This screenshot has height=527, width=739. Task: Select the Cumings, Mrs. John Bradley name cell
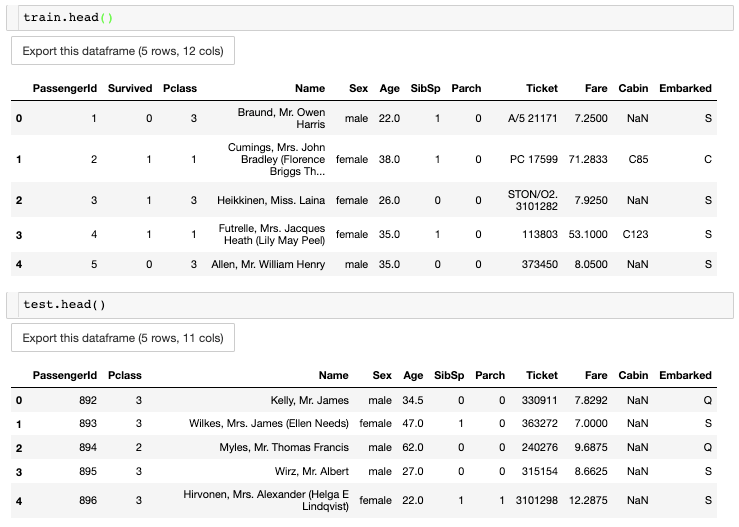point(276,159)
